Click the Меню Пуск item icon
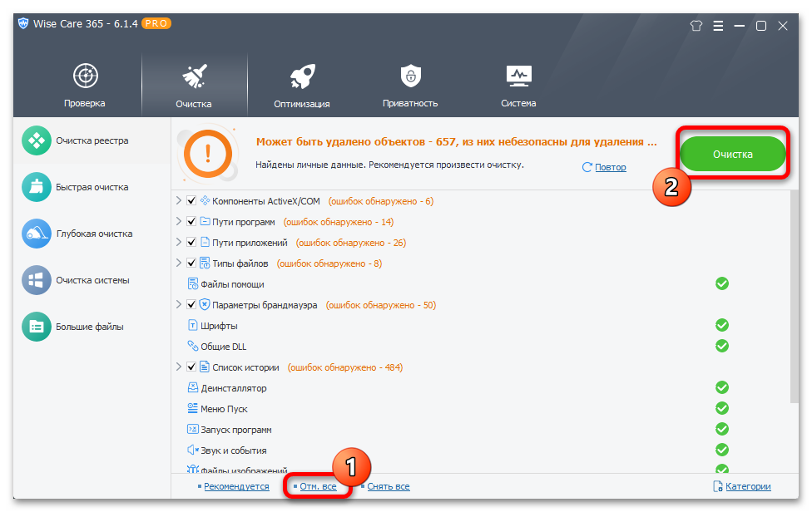This screenshot has width=812, height=512. point(193,408)
